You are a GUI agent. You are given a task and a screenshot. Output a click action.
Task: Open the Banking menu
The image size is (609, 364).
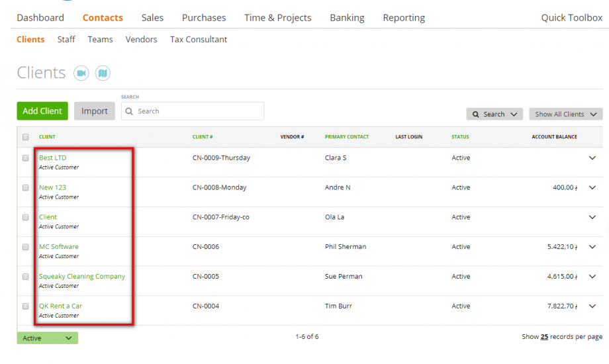(348, 18)
